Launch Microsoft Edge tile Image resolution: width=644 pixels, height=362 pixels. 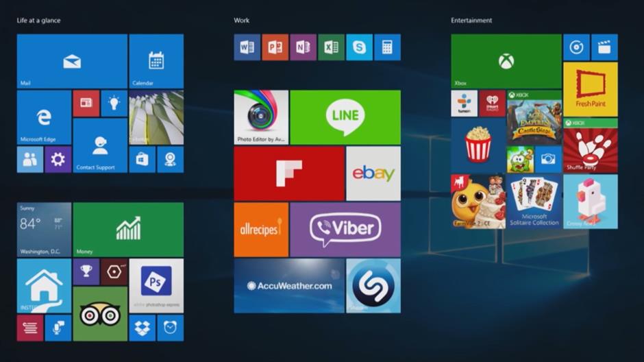[x=44, y=117]
